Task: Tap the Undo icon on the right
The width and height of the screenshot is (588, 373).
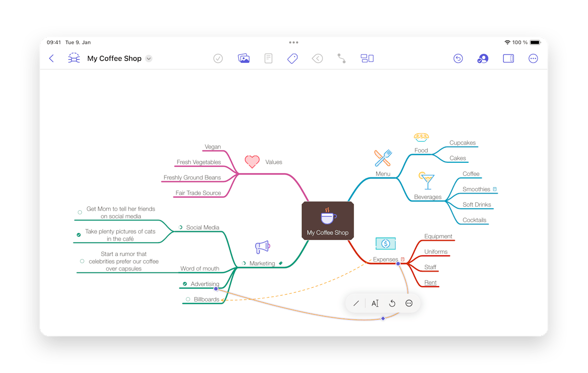Action: click(x=458, y=58)
